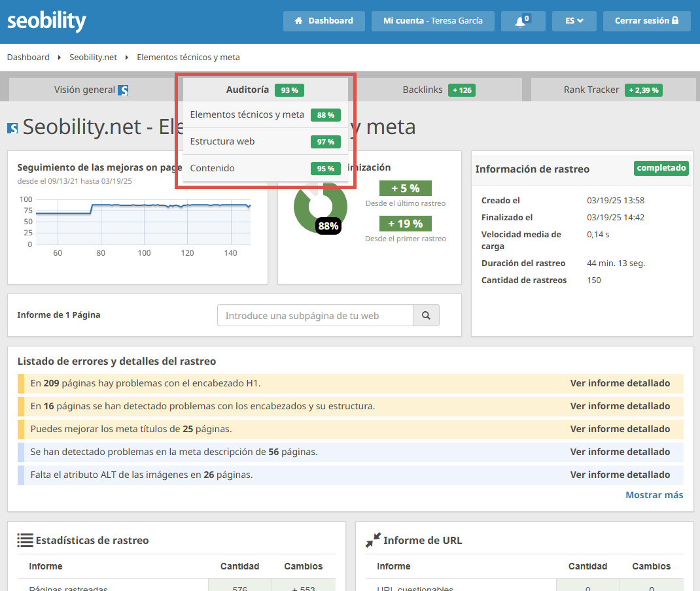Image resolution: width=700 pixels, height=591 pixels.
Task: Click the 93 % badge on Auditoría
Action: pyautogui.click(x=289, y=90)
